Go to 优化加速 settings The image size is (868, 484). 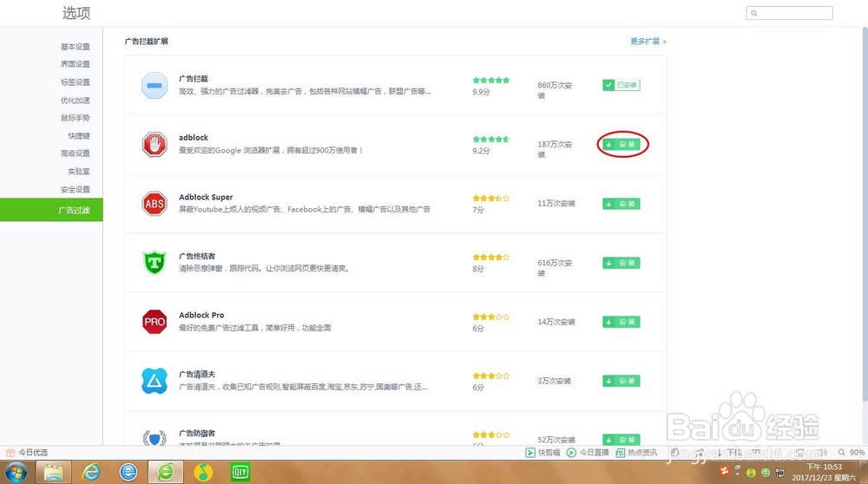tap(76, 100)
